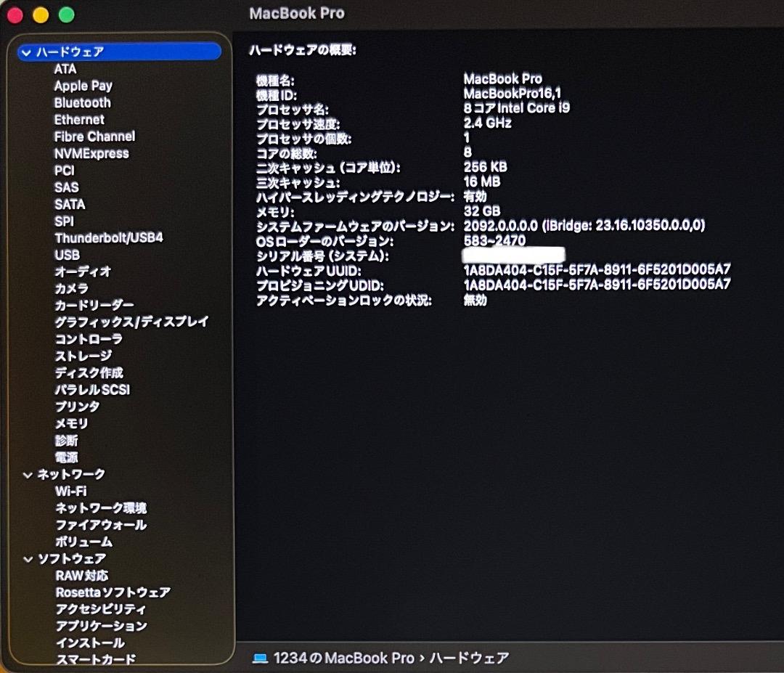View NVMExpress details
784x673 pixels.
pyautogui.click(x=92, y=153)
